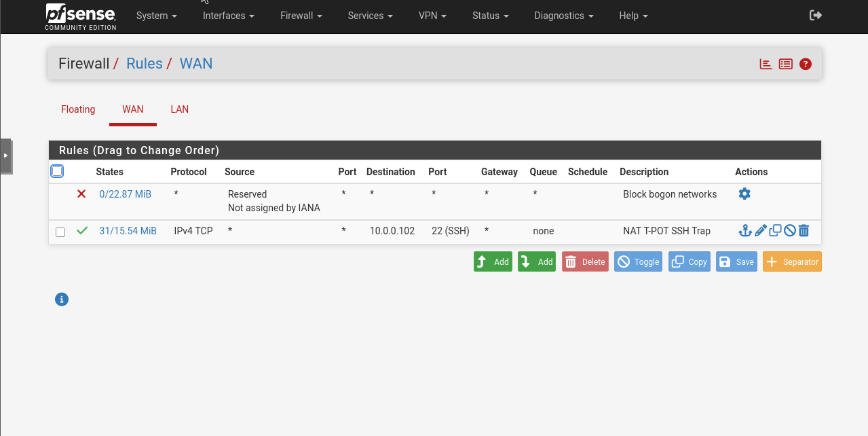
Task: Click the Save button
Action: [x=736, y=261]
